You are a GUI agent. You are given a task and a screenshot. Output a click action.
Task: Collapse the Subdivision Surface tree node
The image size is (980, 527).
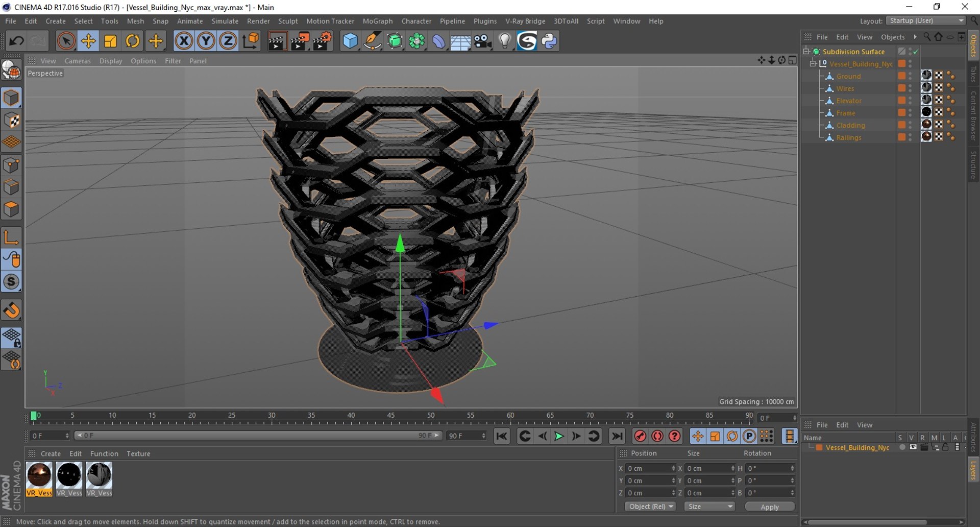click(806, 51)
